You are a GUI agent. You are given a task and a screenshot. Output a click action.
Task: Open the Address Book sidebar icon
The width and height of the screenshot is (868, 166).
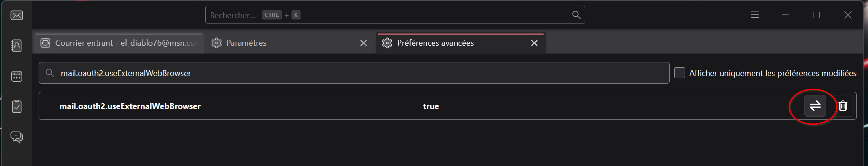pos(17,46)
